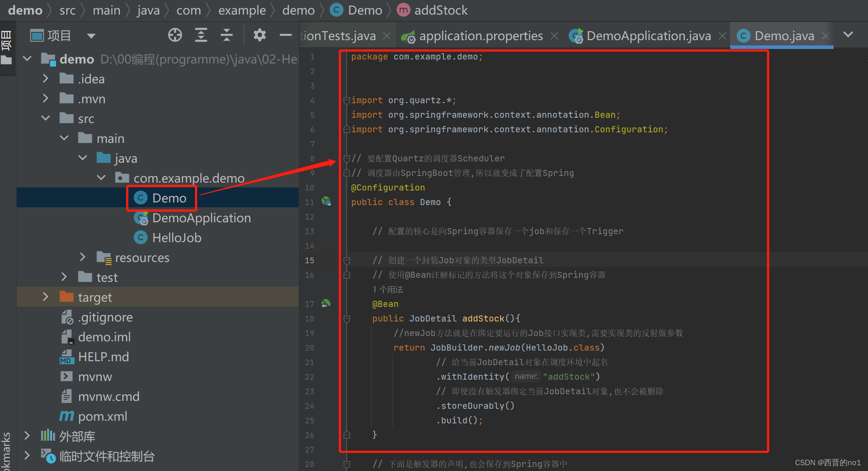
Task: Expand the target folder
Action: tap(45, 297)
